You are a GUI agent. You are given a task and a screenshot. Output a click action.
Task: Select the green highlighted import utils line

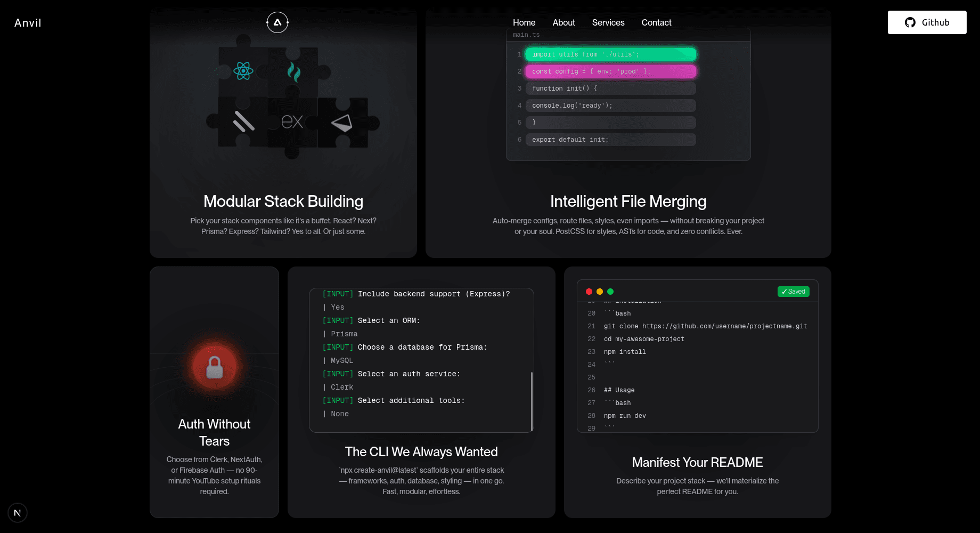click(610, 54)
